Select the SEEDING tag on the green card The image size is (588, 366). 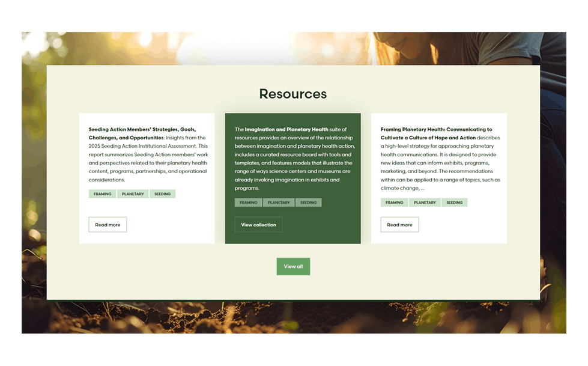[308, 203]
